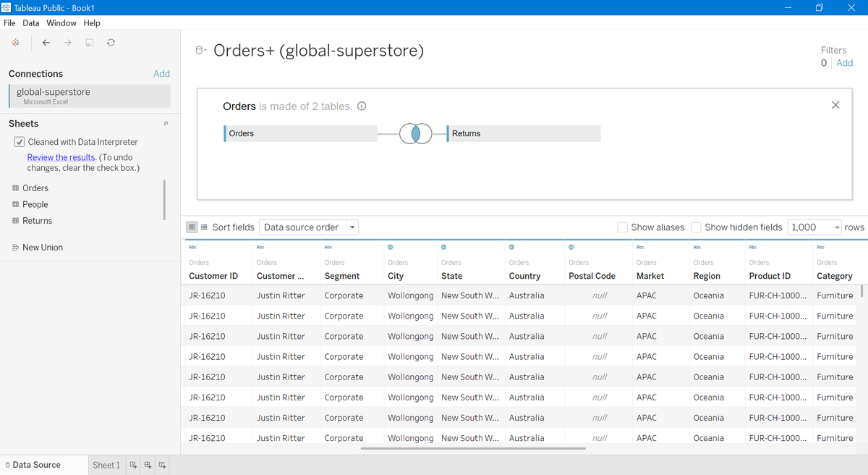Click the Review the results link
The height and width of the screenshot is (475, 868).
click(x=61, y=157)
